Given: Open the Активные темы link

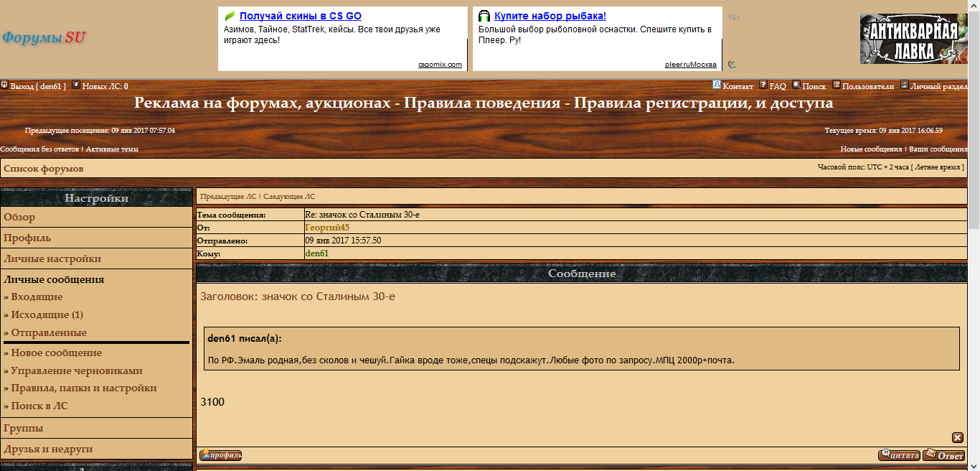Looking at the screenshot, I should pyautogui.click(x=112, y=149).
